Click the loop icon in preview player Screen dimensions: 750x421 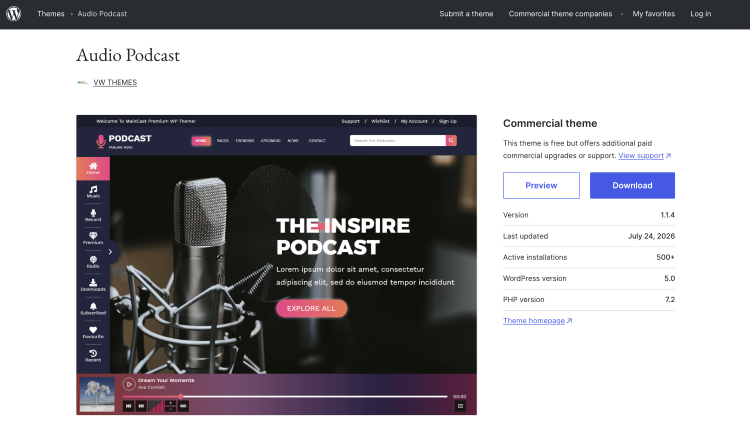click(183, 406)
